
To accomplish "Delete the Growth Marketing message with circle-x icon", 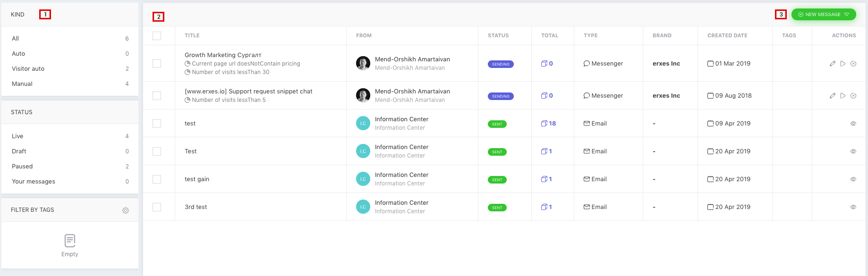I will pyautogui.click(x=853, y=64).
